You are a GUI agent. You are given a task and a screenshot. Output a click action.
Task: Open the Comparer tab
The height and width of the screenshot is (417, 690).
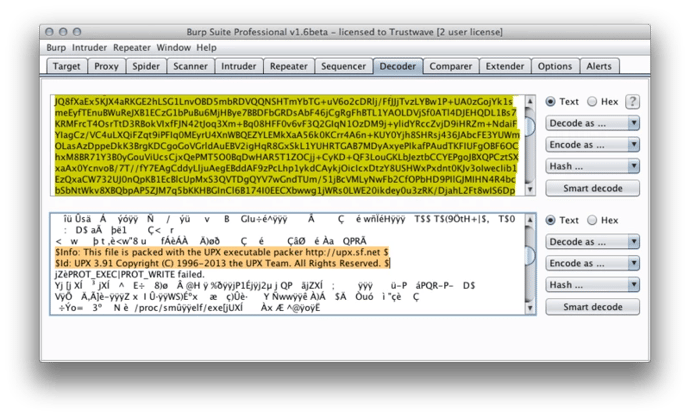point(451,66)
